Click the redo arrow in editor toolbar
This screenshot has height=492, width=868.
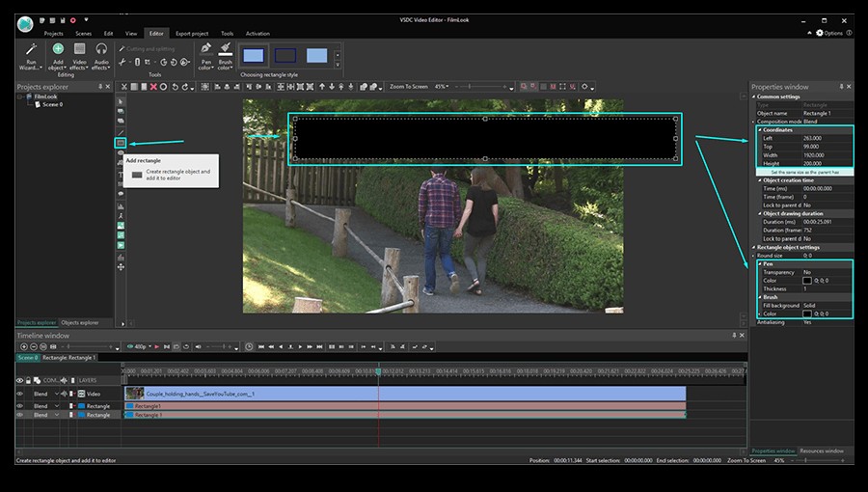point(185,87)
